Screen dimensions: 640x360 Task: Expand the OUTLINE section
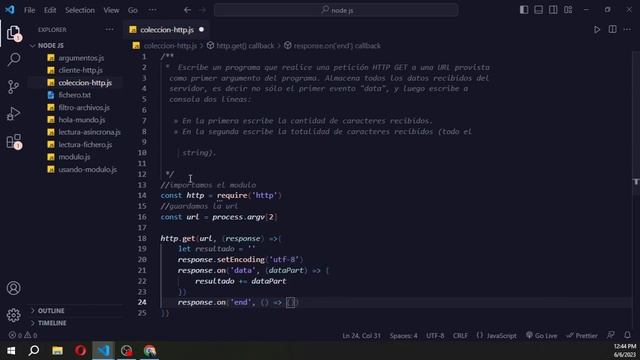click(x=51, y=311)
